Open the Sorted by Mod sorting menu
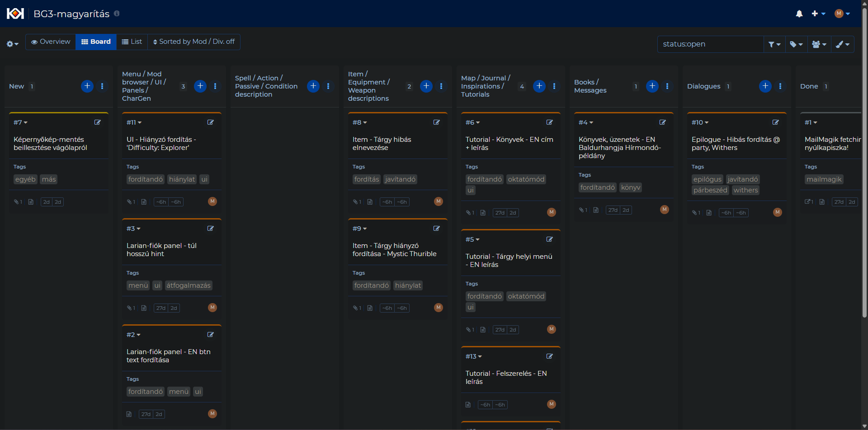Viewport: 868px width, 430px height. [194, 42]
